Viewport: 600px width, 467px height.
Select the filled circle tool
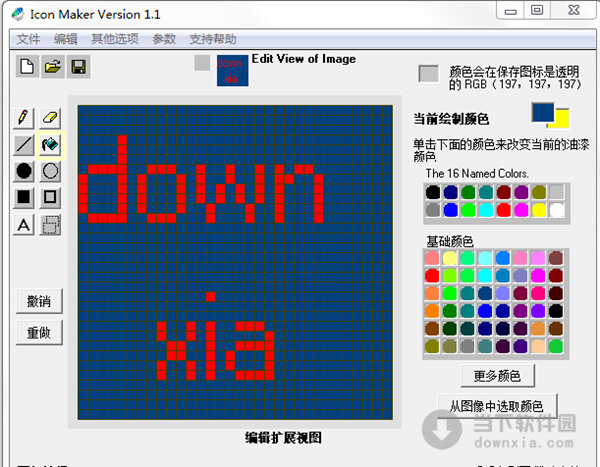(23, 171)
